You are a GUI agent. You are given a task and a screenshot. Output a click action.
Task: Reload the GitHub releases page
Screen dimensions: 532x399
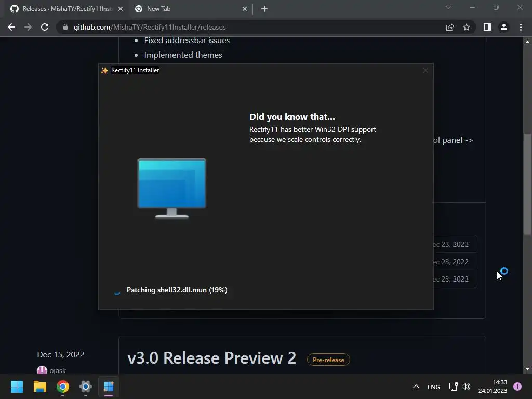[x=45, y=27]
